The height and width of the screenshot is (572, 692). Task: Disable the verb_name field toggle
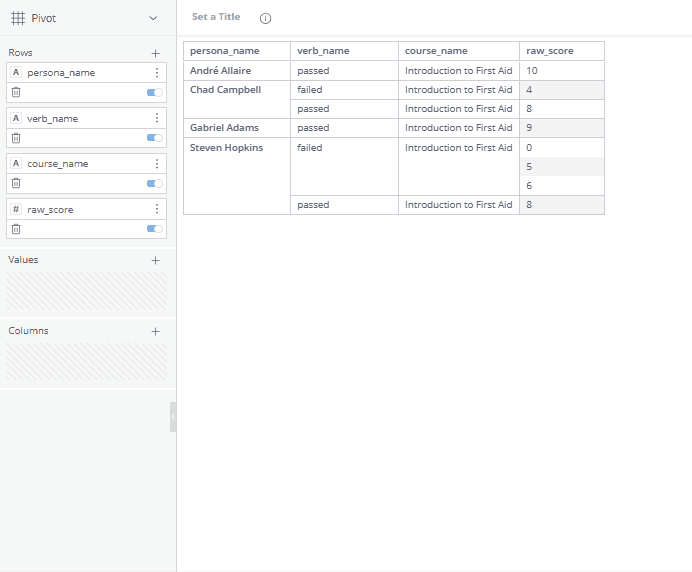tap(154, 138)
